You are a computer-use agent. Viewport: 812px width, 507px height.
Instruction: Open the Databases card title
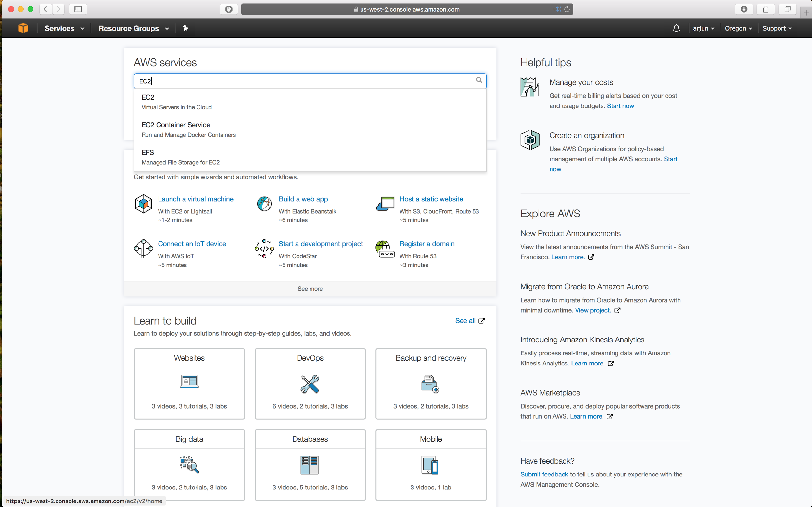[x=310, y=439]
